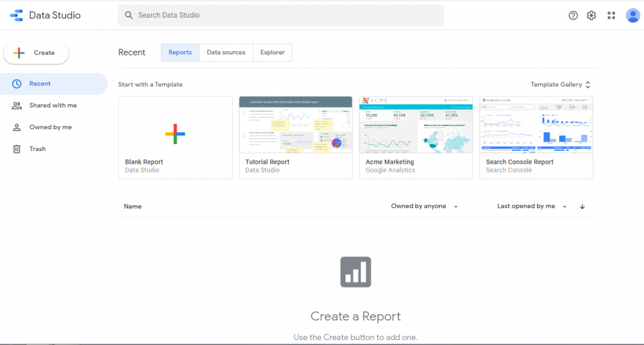Click the Create button
This screenshot has width=644, height=345.
(x=36, y=53)
